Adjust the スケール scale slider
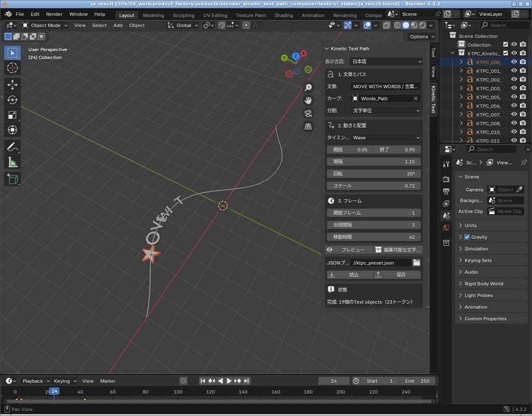This screenshot has width=532, height=416. point(374,186)
